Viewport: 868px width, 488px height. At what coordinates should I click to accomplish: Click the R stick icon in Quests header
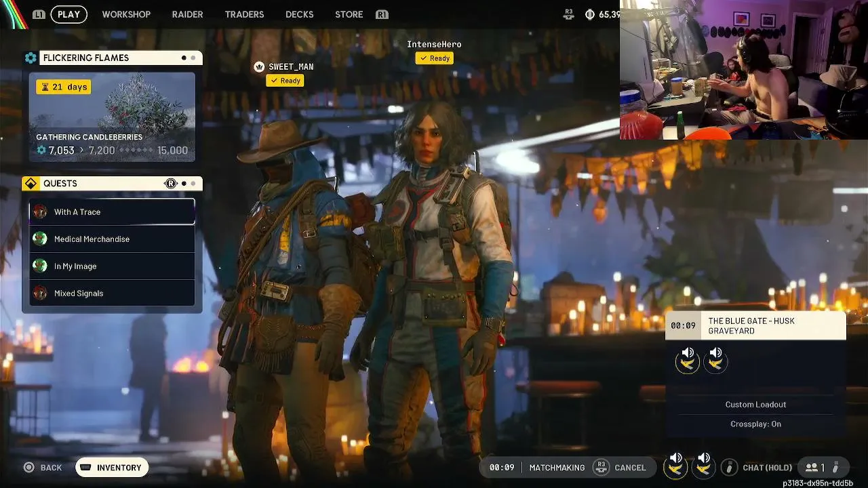point(170,184)
